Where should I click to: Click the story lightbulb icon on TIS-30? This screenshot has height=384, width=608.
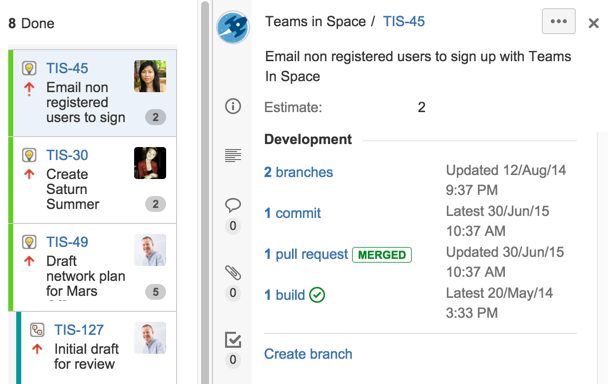[29, 155]
